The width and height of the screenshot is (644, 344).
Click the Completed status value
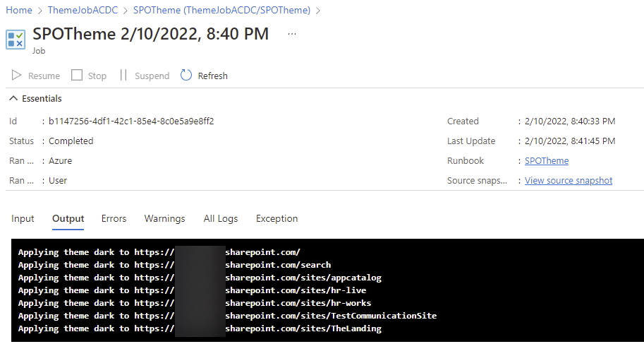(71, 141)
